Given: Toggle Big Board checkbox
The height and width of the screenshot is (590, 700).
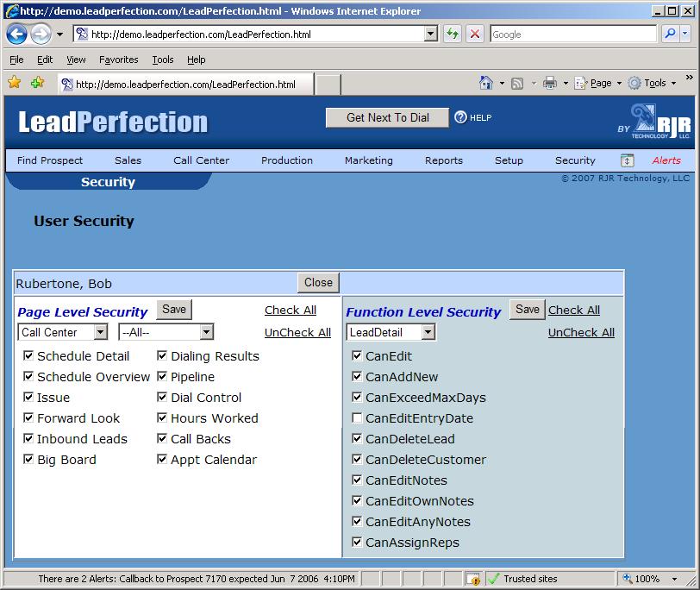Looking at the screenshot, I should (28, 459).
